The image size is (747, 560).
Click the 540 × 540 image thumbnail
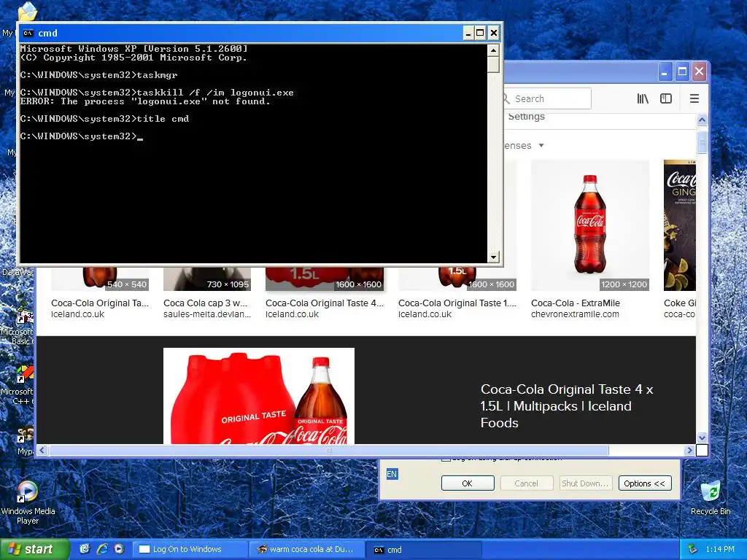pyautogui.click(x=99, y=279)
